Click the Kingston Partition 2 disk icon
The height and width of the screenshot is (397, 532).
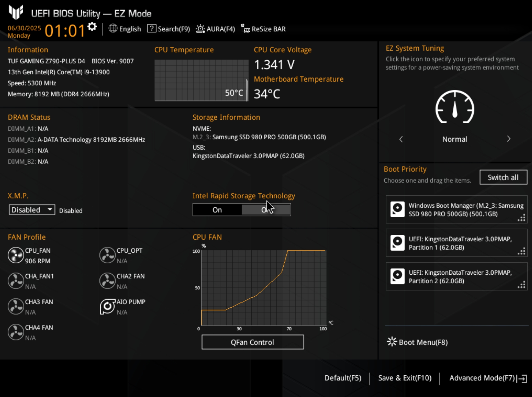coord(397,276)
